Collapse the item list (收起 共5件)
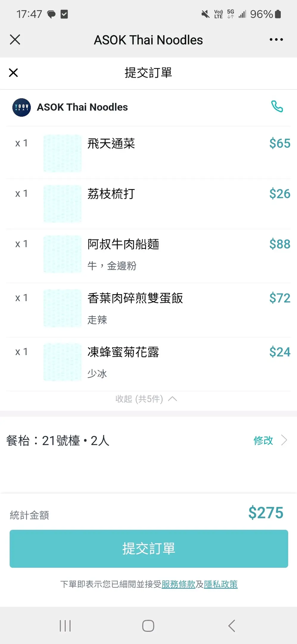 (x=146, y=399)
